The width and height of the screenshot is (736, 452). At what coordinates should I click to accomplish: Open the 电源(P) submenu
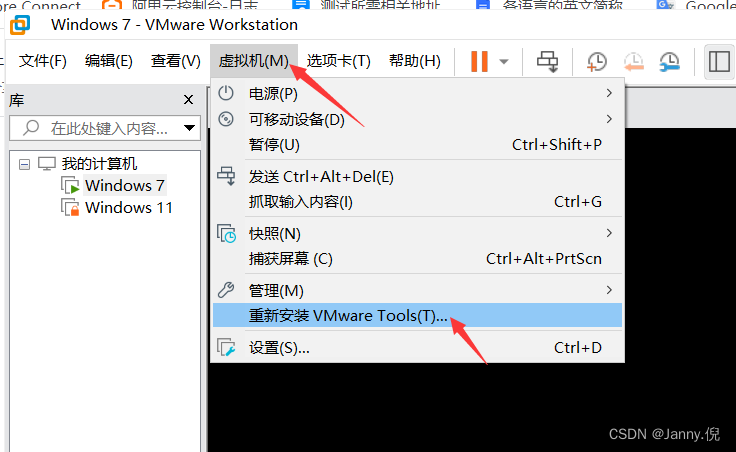pyautogui.click(x=417, y=93)
